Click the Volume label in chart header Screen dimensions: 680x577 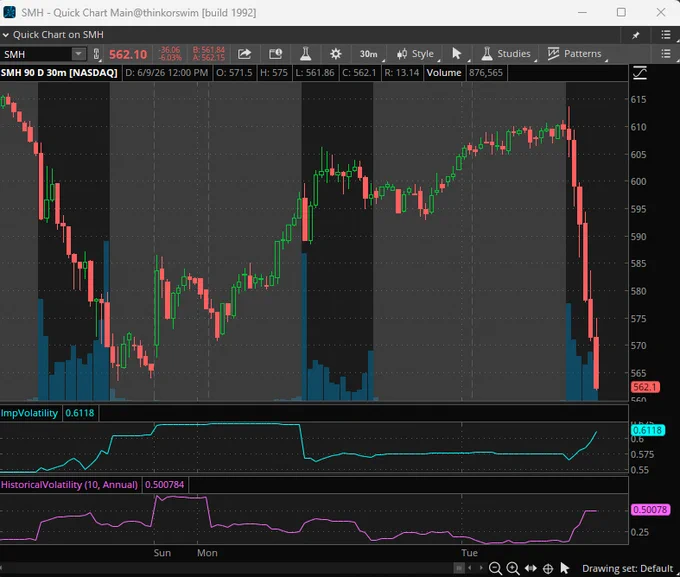444,73
